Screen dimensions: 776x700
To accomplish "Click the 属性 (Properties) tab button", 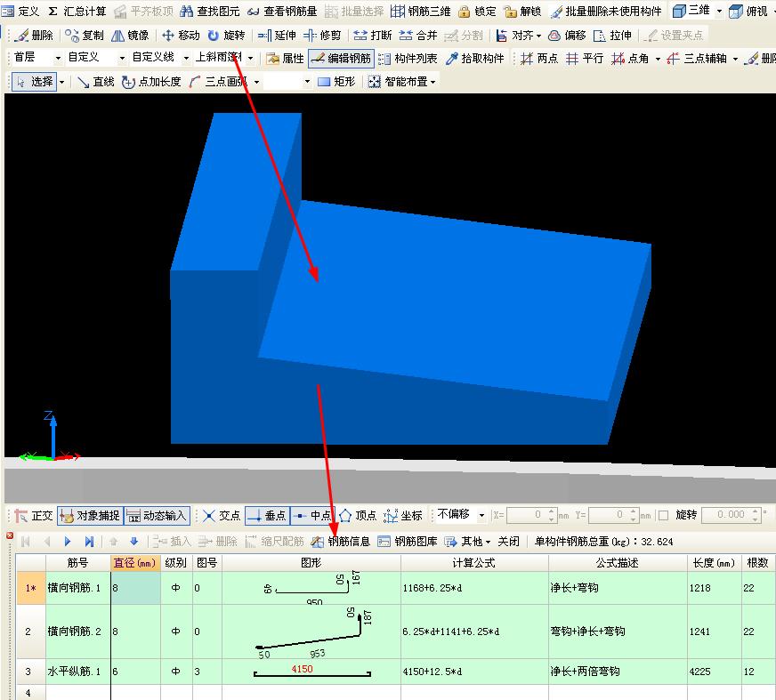I will [285, 57].
